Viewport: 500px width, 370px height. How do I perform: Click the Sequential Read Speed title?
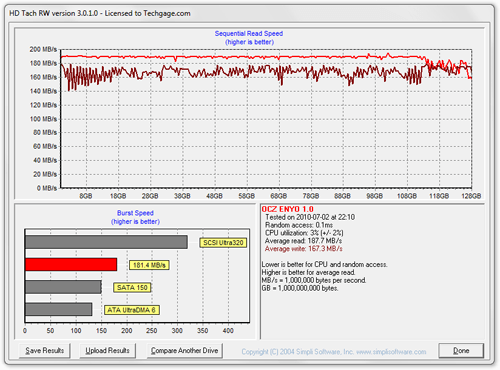249,34
